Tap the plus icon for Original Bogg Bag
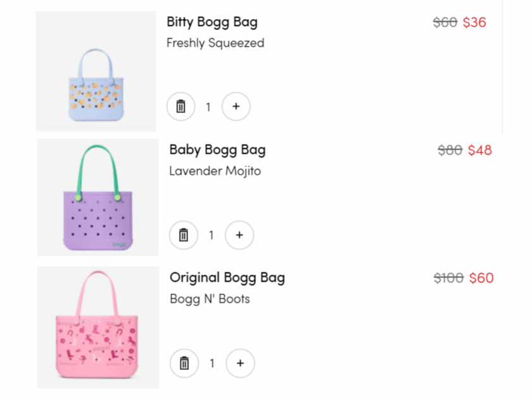The width and height of the screenshot is (532, 399). 240,363
